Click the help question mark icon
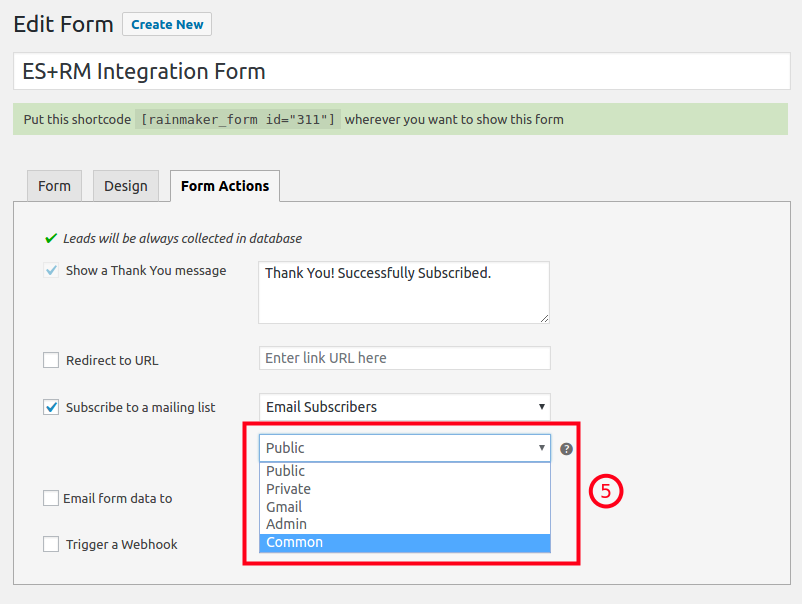Viewport: 802px width, 604px height. pyautogui.click(x=566, y=449)
